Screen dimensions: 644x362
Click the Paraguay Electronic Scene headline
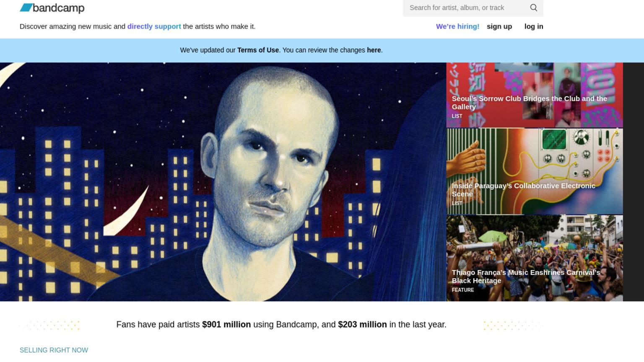pyautogui.click(x=523, y=190)
